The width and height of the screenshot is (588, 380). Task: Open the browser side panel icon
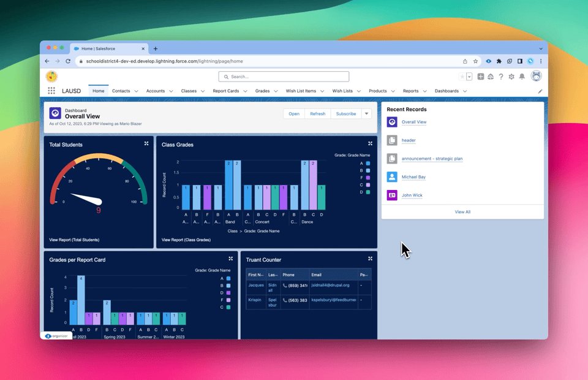pos(520,61)
